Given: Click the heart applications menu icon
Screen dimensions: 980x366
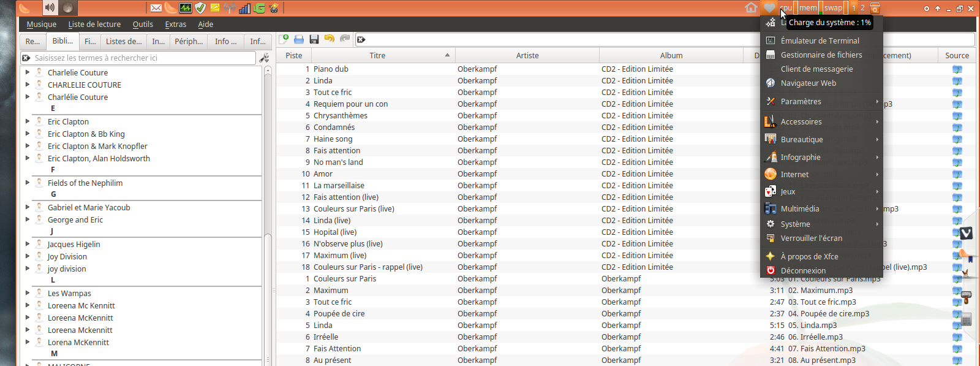Looking at the screenshot, I should [769, 8].
